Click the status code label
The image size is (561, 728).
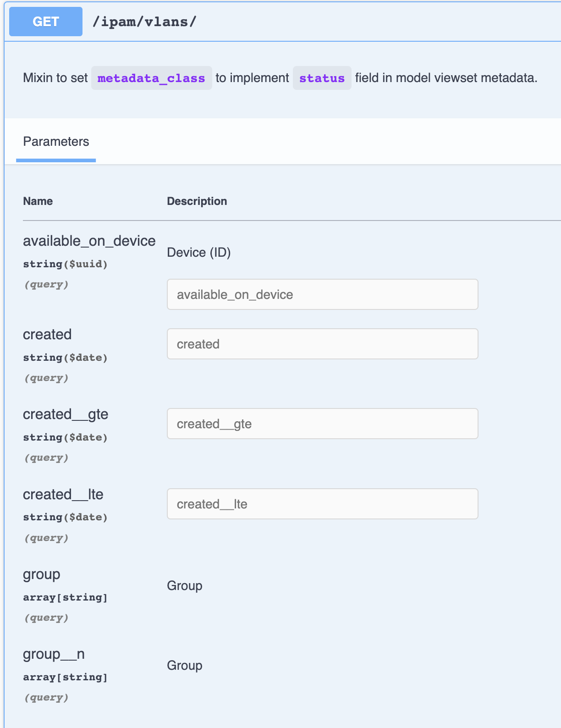pyautogui.click(x=322, y=78)
